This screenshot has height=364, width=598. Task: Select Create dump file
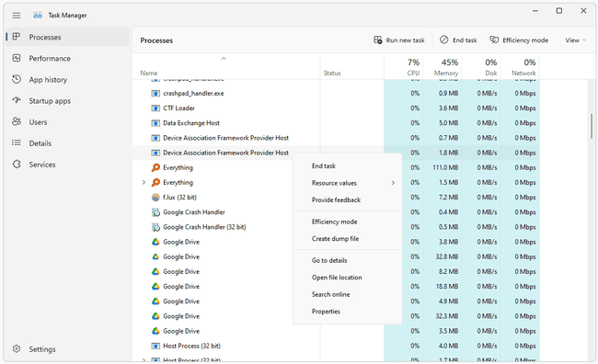(348, 239)
